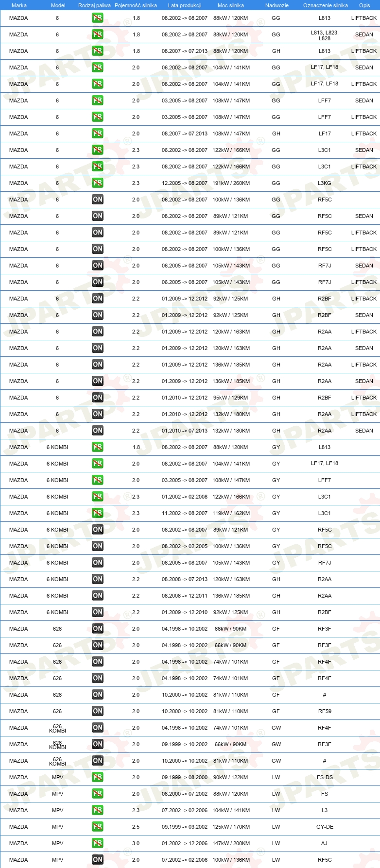Select the '12.2005 -> 08.2007' production years cell
This screenshot has width=380, height=868.
pyautogui.click(x=185, y=183)
